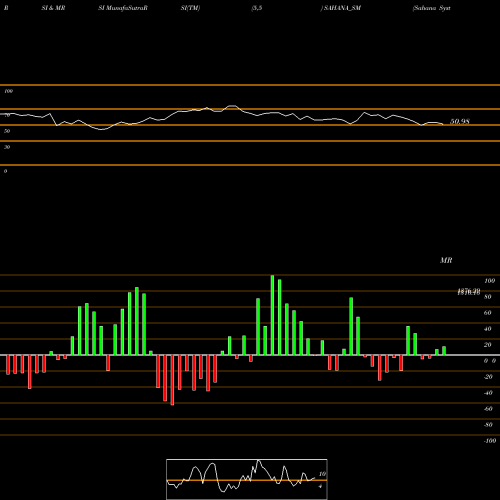Image resolution: width=500 pixels, height=500 pixels.
Task: Click the mini overview chart thumbnail
Action: click(247, 479)
